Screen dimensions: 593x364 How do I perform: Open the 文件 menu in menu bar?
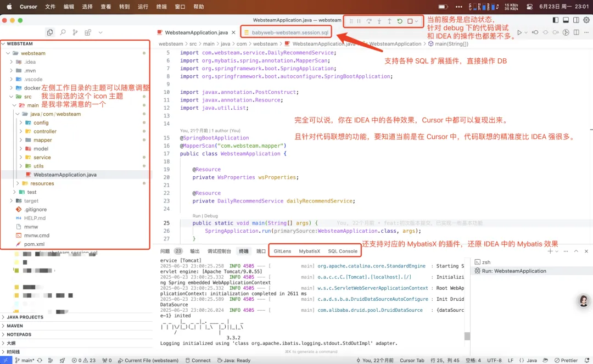[x=50, y=7]
